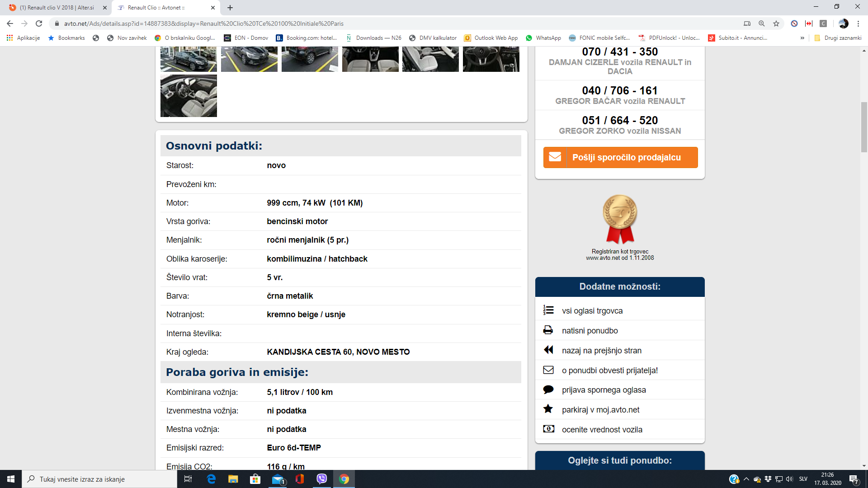The image size is (868, 488).
Task: Click the volume speaker tray icon
Action: [789, 479]
